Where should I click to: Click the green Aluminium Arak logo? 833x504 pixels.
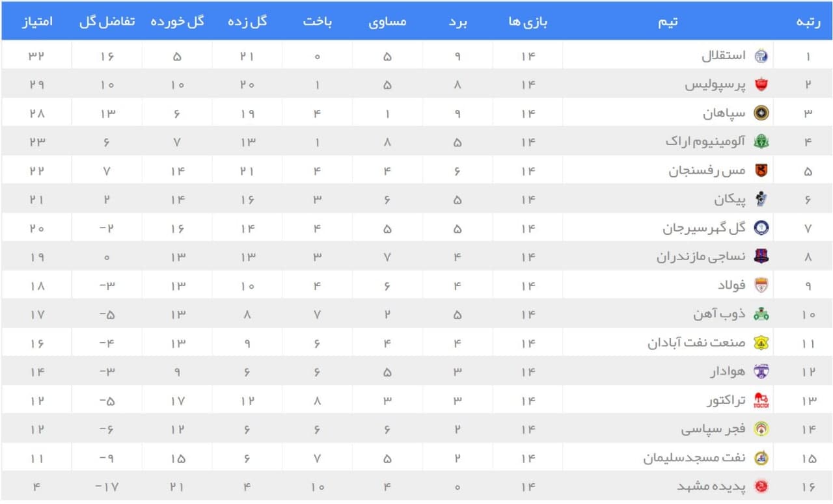[x=761, y=142]
